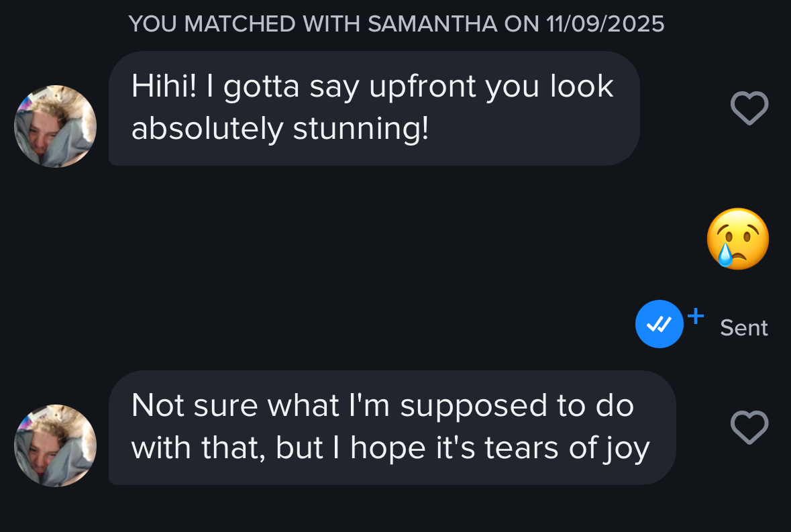Click the match date 11/09/2025

tap(605, 23)
